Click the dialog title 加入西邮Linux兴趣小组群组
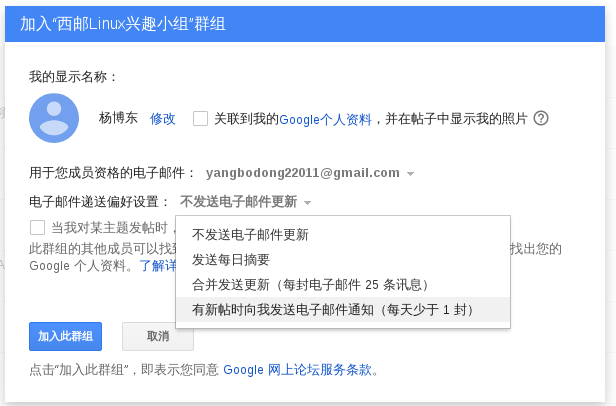Viewport: 616px width, 406px height. click(x=123, y=24)
